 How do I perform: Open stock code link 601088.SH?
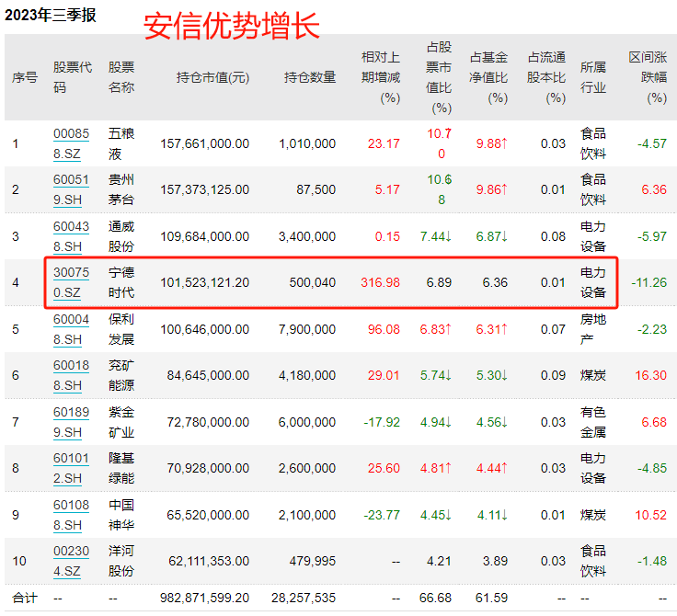click(x=71, y=515)
